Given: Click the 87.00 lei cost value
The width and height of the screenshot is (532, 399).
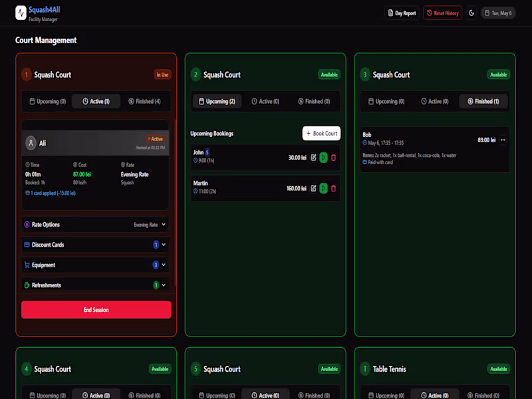Looking at the screenshot, I should [82, 174].
